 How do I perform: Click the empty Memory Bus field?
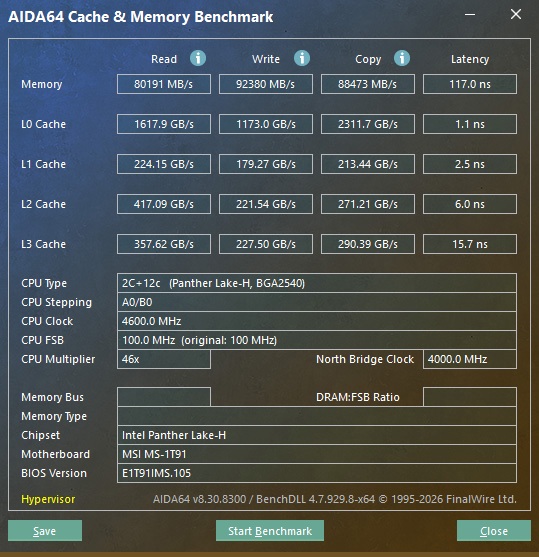(164, 397)
